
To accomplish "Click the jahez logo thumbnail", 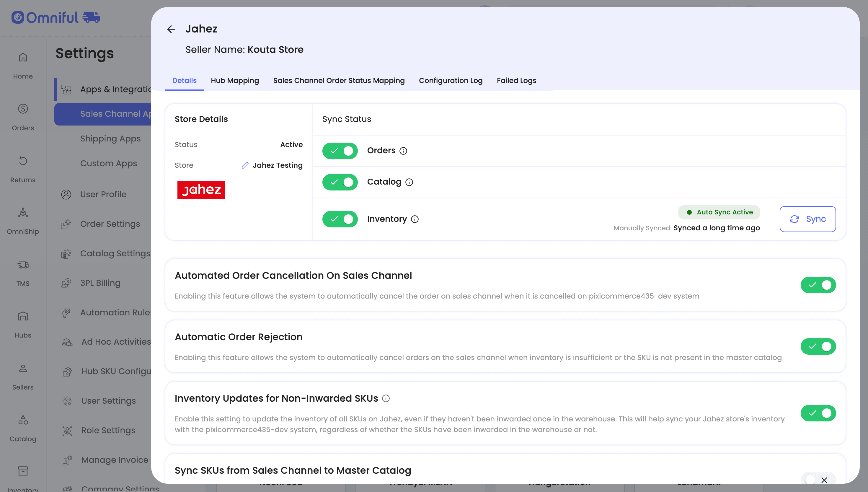I will point(201,190).
